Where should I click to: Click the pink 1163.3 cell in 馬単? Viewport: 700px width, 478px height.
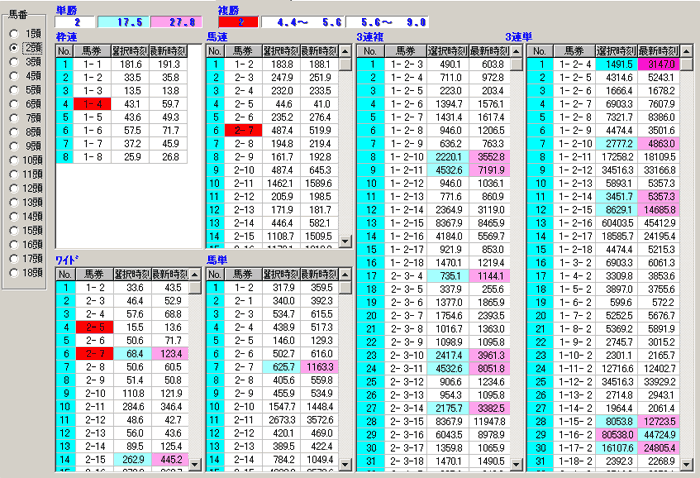(x=319, y=367)
